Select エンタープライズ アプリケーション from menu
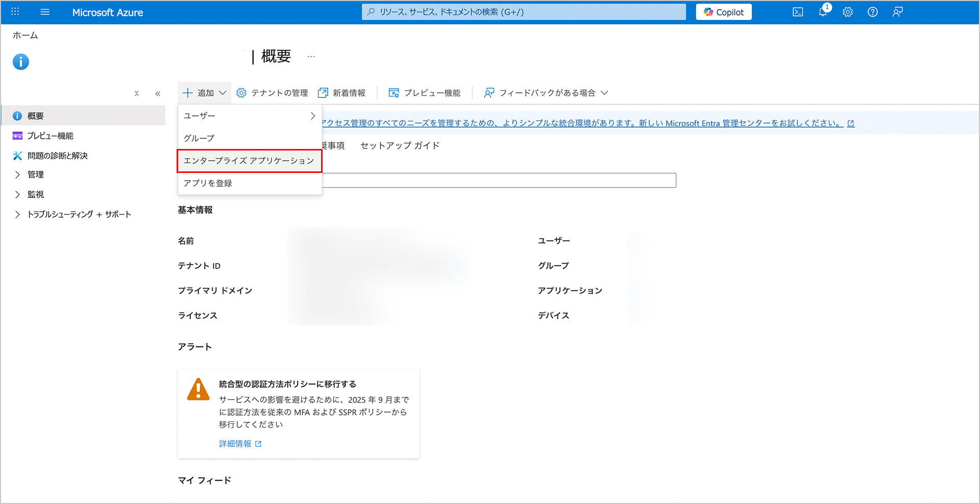Screen dimensions: 980x504 point(249,161)
